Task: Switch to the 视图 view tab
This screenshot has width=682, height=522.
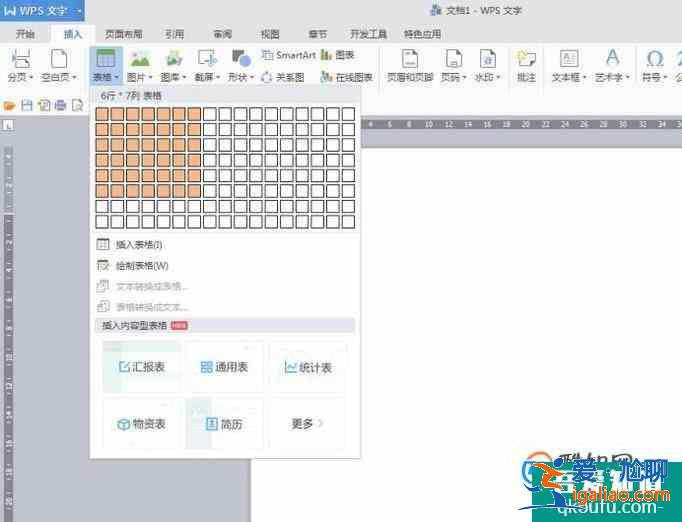Action: [270, 34]
